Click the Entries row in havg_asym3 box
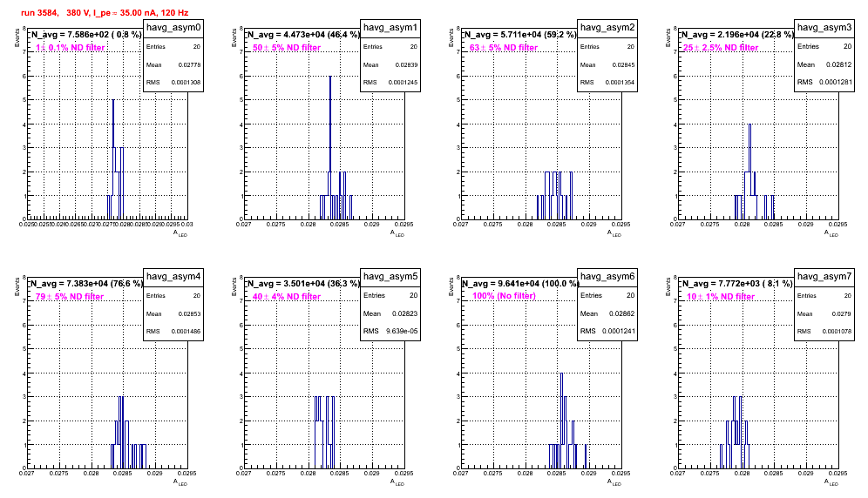The width and height of the screenshot is (868, 498). click(824, 46)
